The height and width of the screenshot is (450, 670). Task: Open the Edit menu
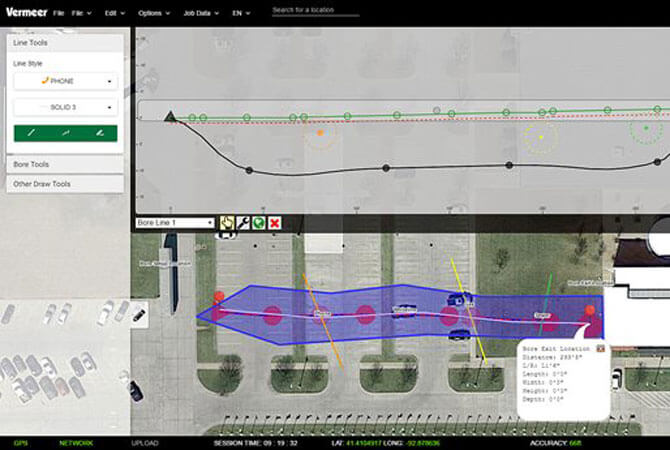[112, 14]
